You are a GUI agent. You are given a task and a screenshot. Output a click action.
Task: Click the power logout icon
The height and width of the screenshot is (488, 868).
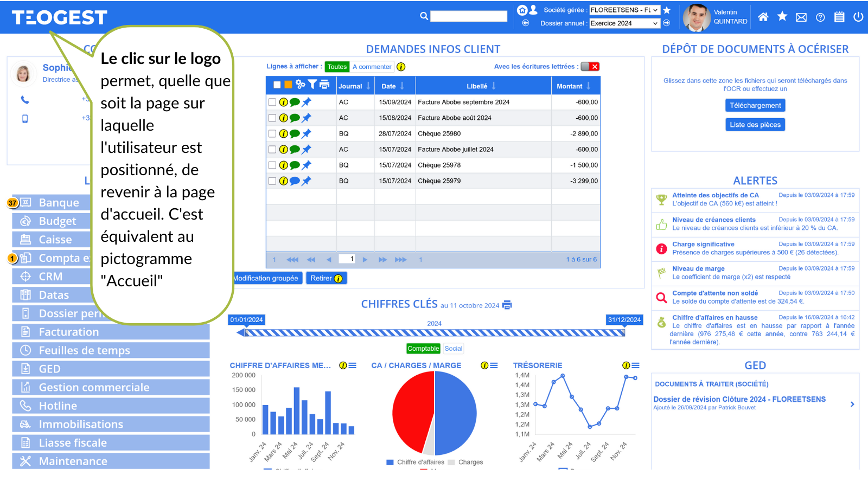pos(858,17)
